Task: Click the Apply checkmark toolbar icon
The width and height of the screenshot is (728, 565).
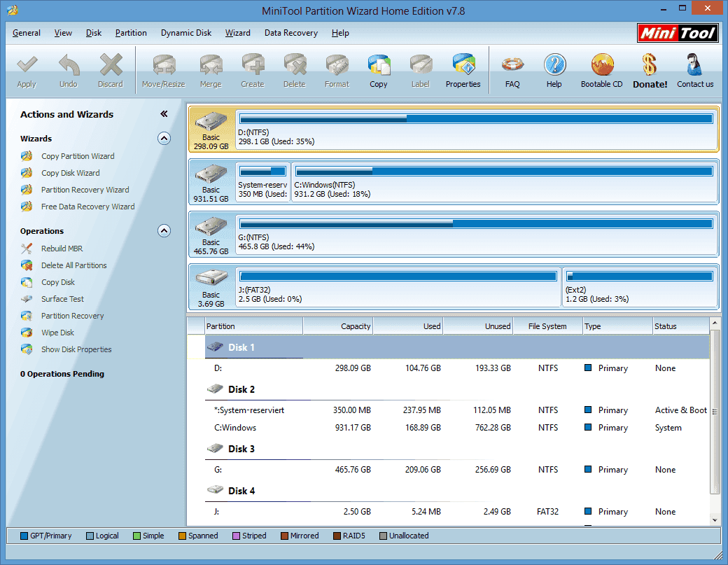Action: [27, 65]
